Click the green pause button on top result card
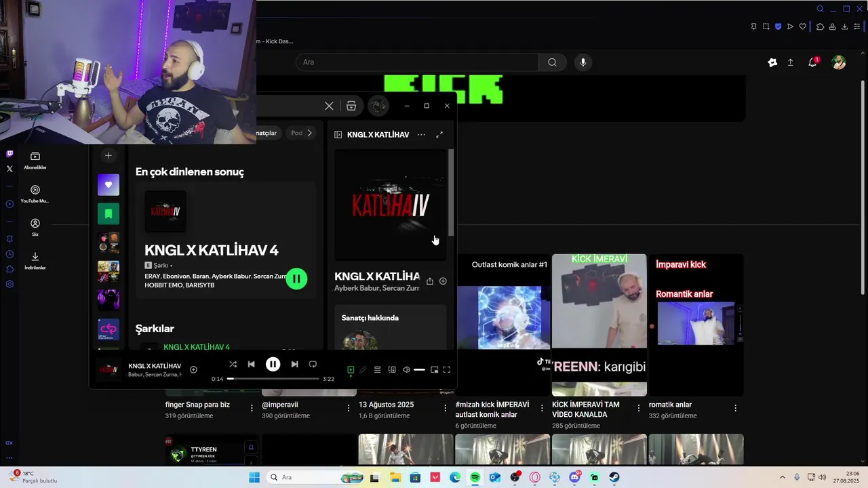The image size is (868, 488). coord(296,279)
